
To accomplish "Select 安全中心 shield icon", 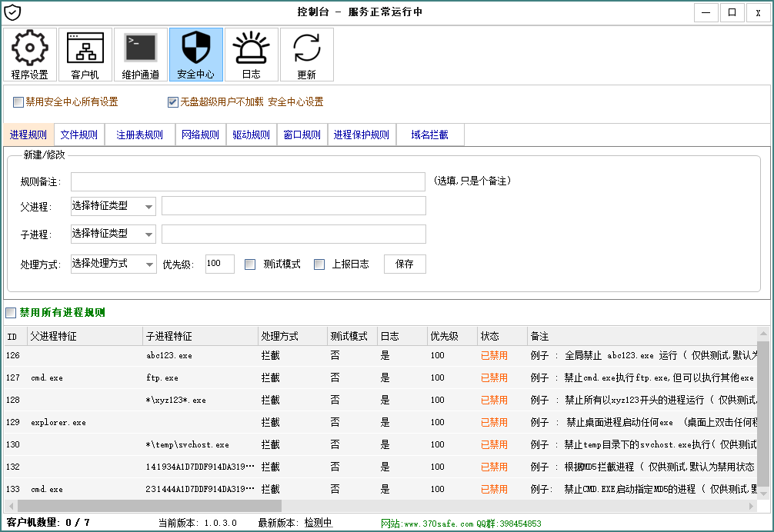I will tap(196, 55).
